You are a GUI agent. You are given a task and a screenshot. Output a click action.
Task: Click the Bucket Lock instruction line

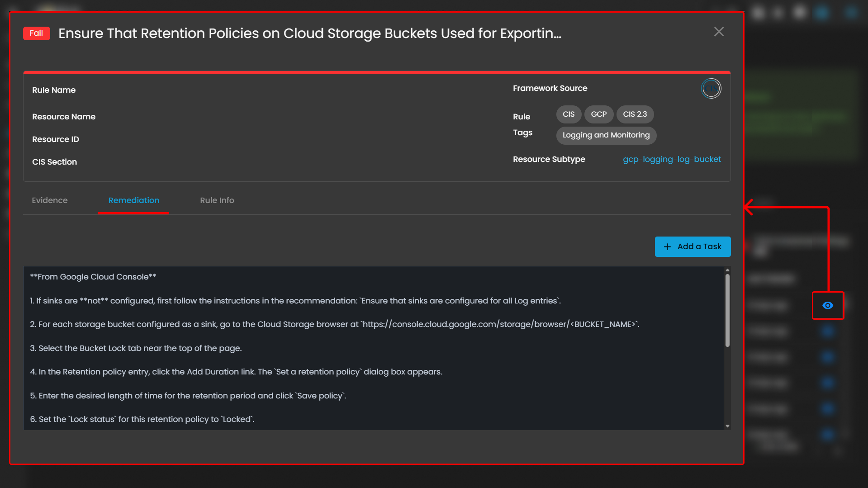coord(136,348)
